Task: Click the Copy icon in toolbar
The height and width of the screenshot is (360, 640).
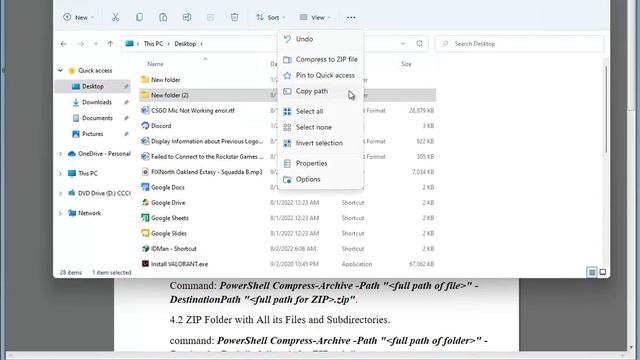Action: click(139, 18)
